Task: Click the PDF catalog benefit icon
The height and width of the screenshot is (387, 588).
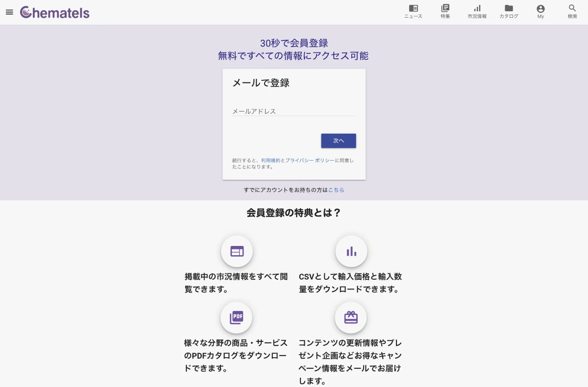Action: point(237,317)
